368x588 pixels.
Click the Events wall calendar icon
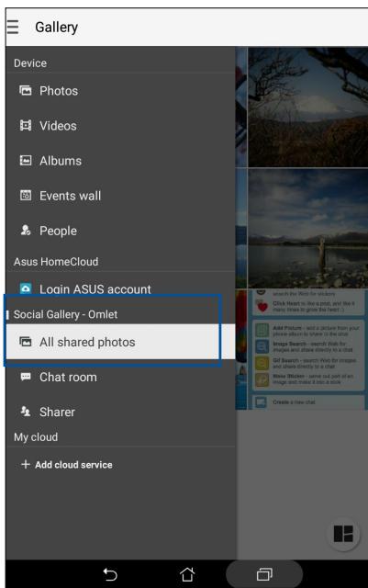(26, 196)
